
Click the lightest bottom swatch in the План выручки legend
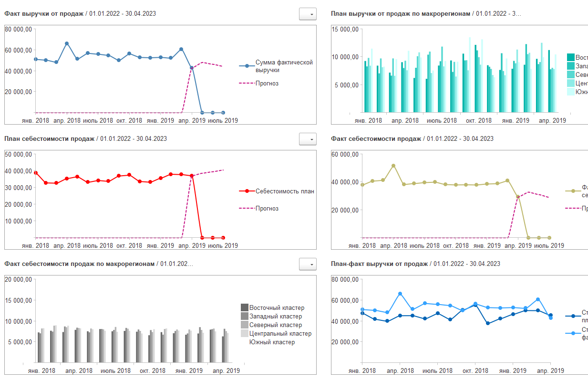571,92
